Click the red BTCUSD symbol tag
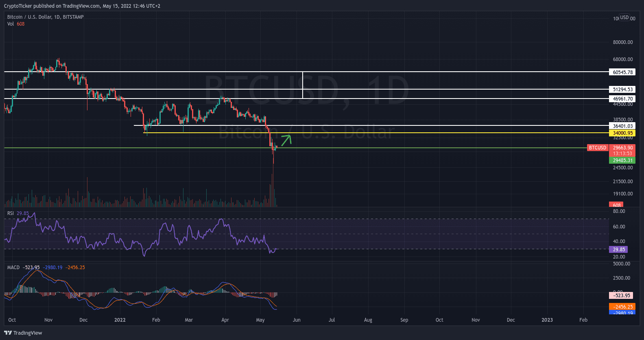The image size is (644, 340). tap(597, 148)
